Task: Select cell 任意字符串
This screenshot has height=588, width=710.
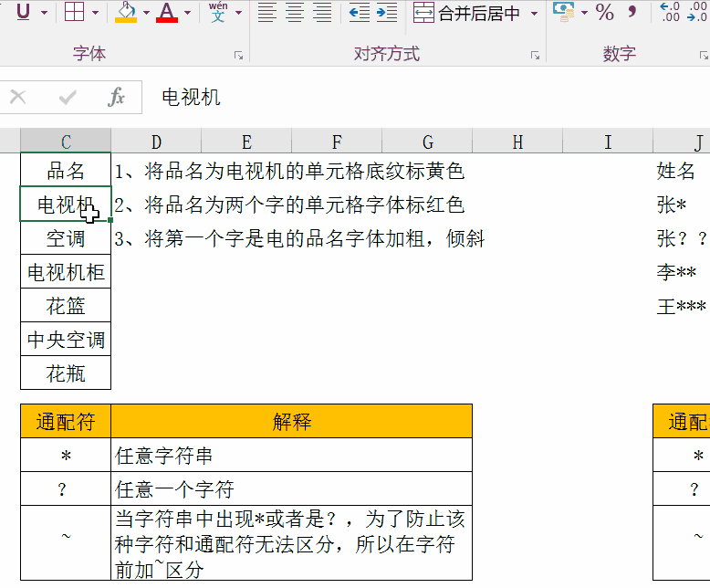Action: 292,456
